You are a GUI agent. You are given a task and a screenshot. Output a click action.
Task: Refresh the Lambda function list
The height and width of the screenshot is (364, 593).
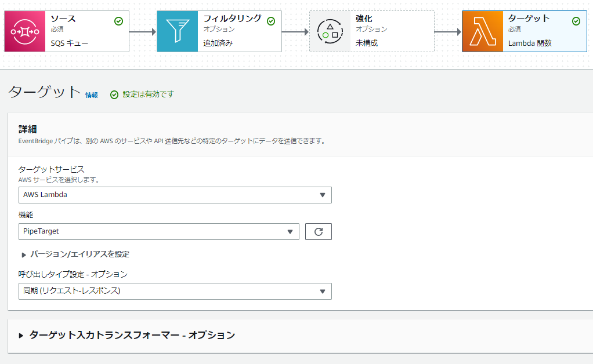319,231
